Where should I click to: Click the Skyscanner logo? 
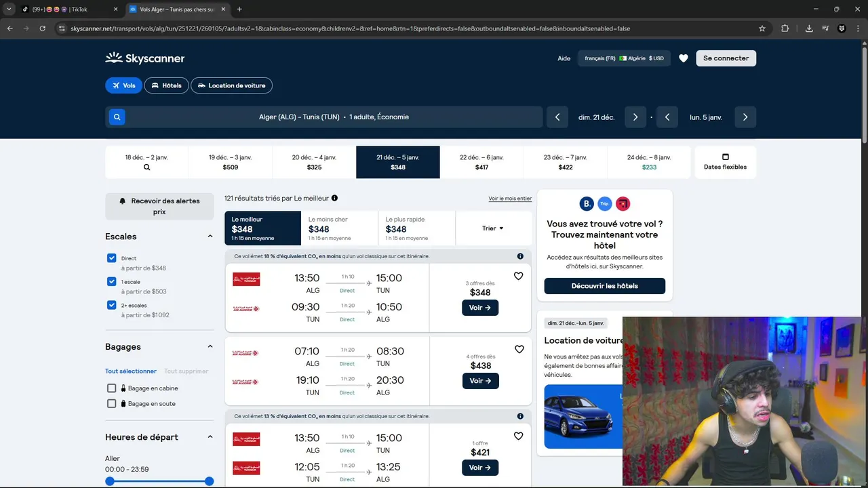(144, 58)
